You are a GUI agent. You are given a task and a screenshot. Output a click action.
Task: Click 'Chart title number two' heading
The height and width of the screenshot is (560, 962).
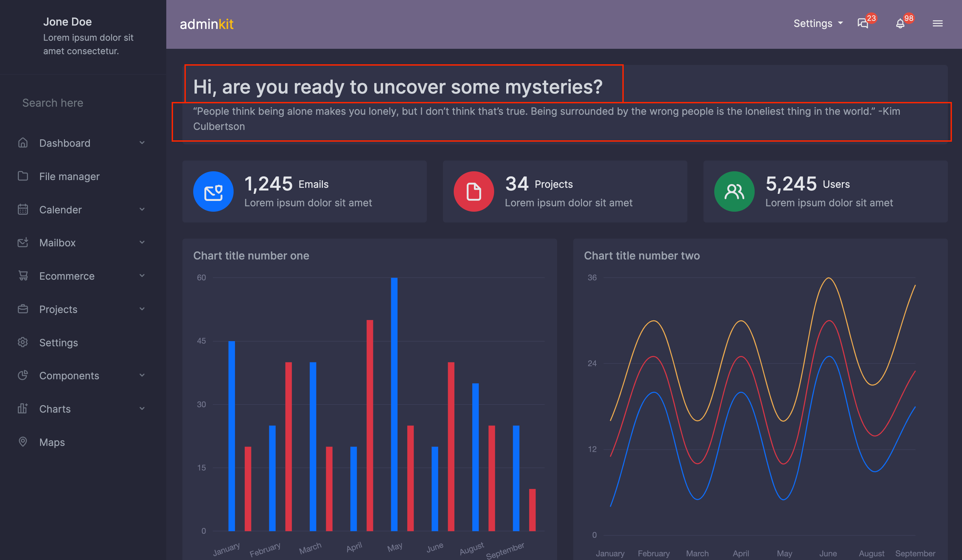tap(642, 255)
